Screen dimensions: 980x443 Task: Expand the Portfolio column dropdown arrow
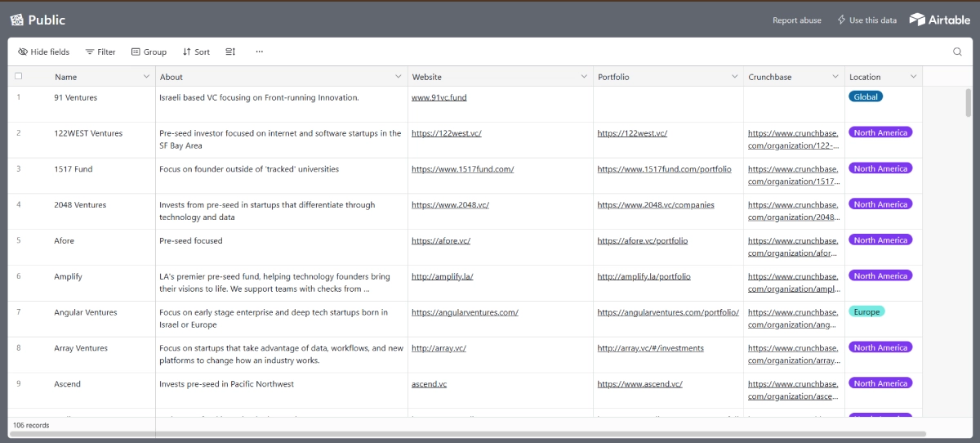point(734,77)
